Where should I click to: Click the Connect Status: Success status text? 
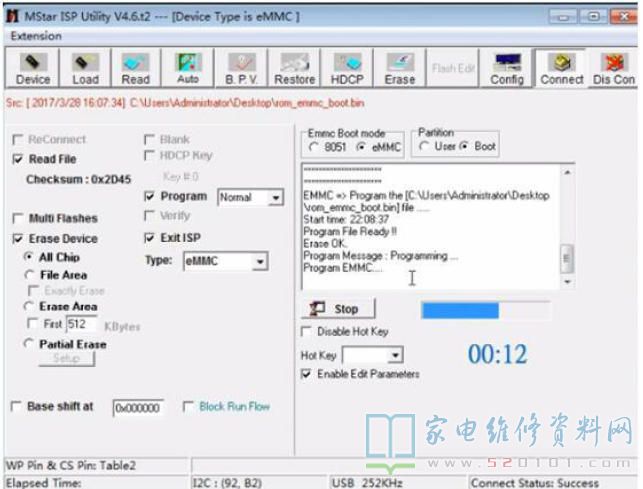pyautogui.click(x=535, y=483)
